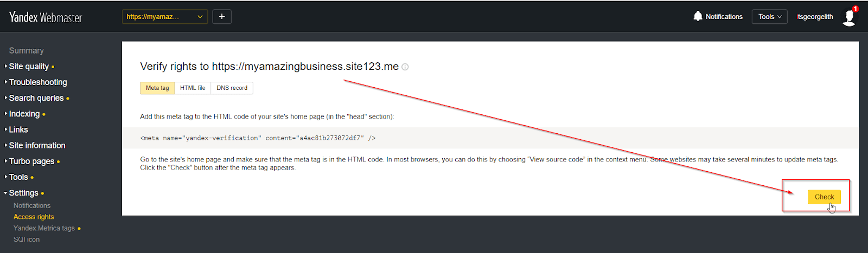
Task: Open the Tools dropdown in header
Action: point(770,17)
